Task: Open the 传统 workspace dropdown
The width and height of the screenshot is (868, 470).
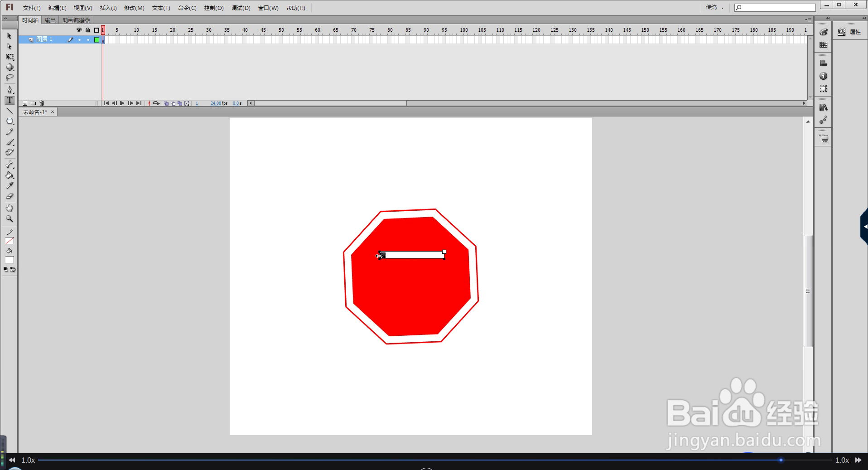Action: (x=714, y=8)
